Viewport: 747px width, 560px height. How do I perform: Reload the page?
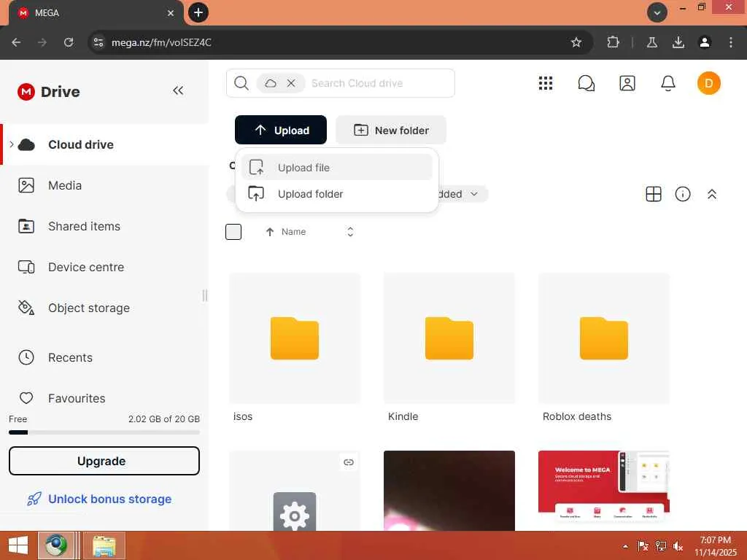coord(69,42)
